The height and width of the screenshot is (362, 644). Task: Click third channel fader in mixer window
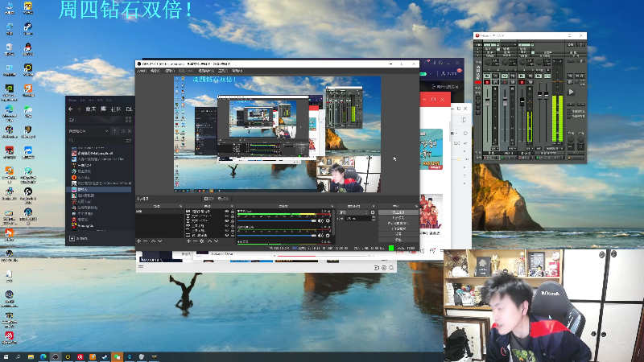pyautogui.click(x=522, y=102)
